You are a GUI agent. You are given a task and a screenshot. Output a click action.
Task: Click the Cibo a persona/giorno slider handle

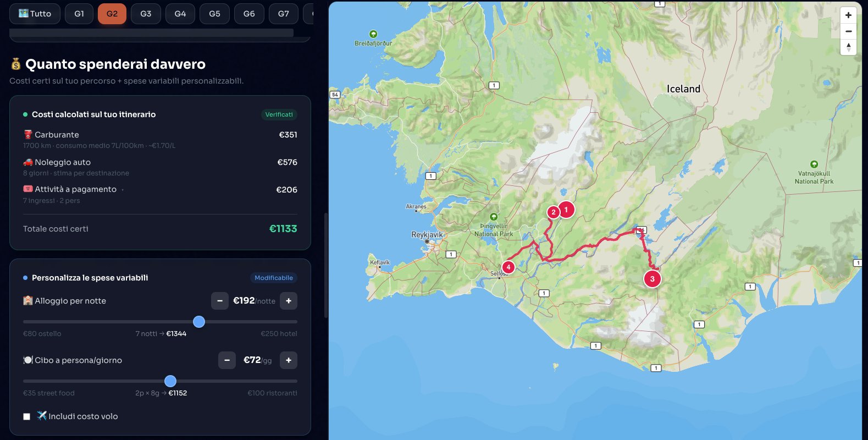coord(170,381)
